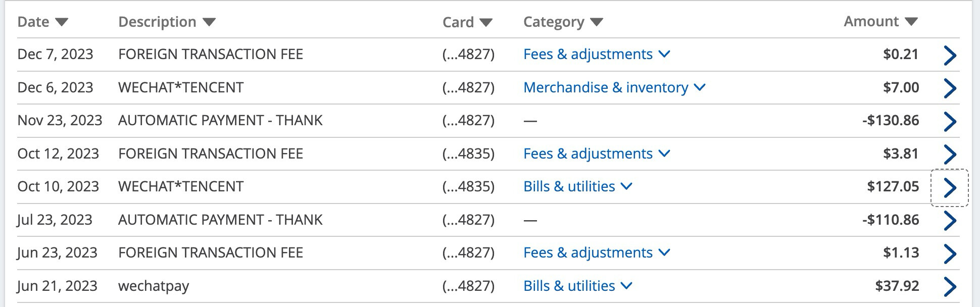Open details arrow for $7.00 WECHAT*TENCENT charge
Image resolution: width=980 pixels, height=307 pixels.
[x=950, y=88]
